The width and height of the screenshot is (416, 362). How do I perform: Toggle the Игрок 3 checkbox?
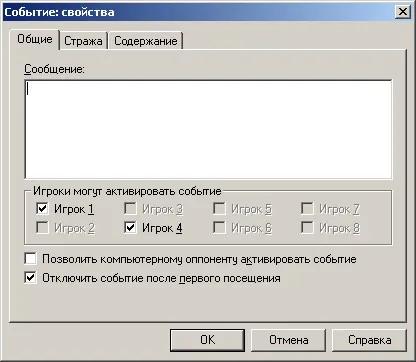point(130,209)
